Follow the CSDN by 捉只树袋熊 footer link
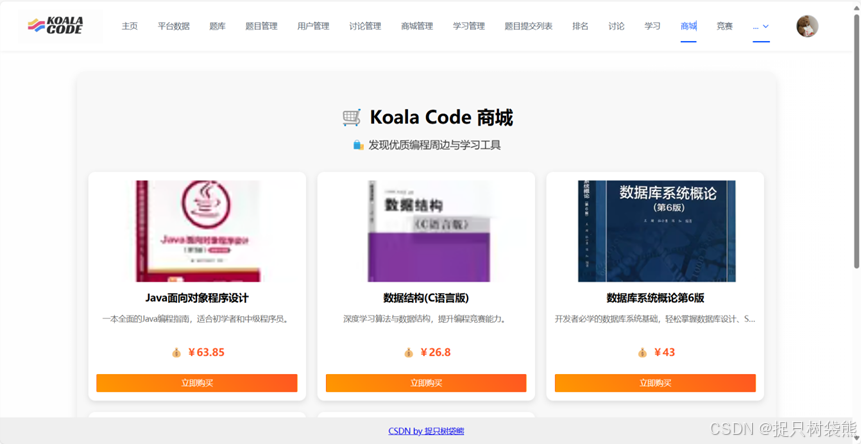The width and height of the screenshot is (861, 444). [x=426, y=431]
